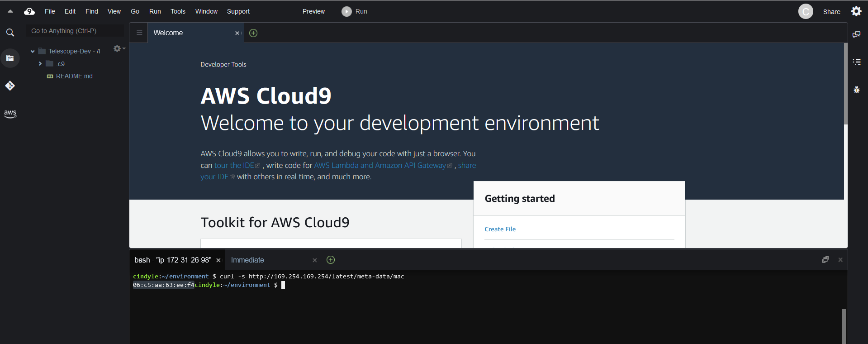The image size is (868, 344).
Task: Open the Collaborate chat icon
Action: tap(856, 34)
